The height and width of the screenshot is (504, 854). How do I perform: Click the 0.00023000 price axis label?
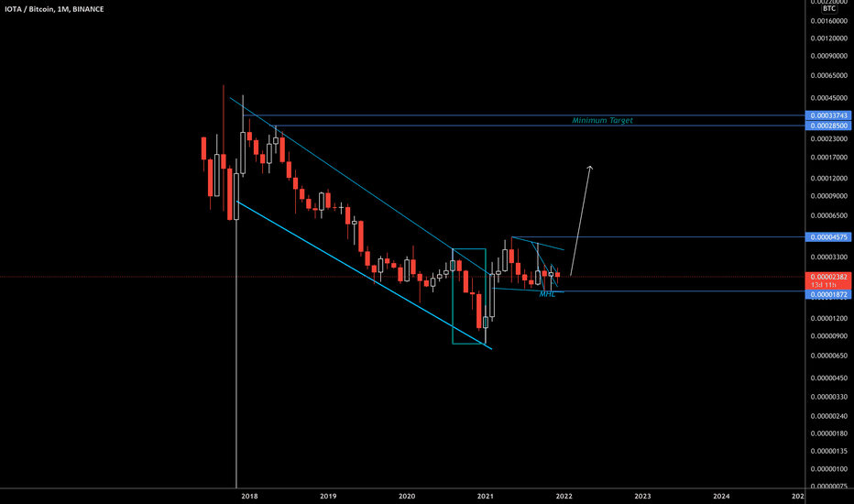(x=829, y=139)
